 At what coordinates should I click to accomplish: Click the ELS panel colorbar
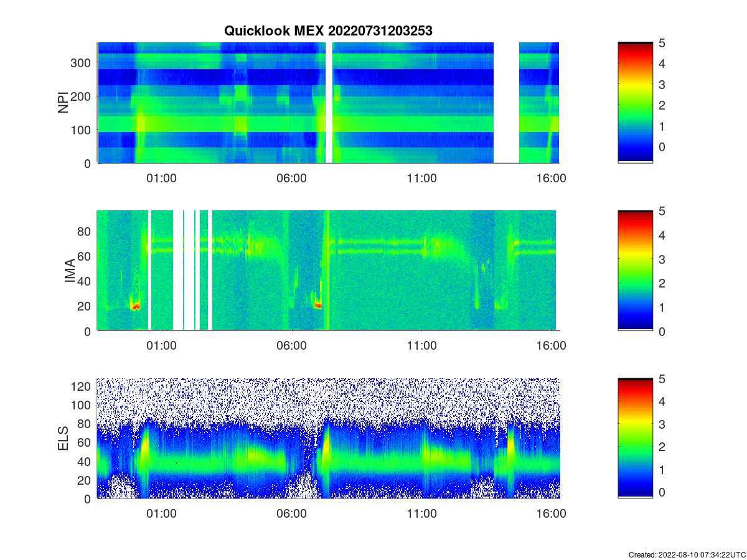tap(635, 438)
